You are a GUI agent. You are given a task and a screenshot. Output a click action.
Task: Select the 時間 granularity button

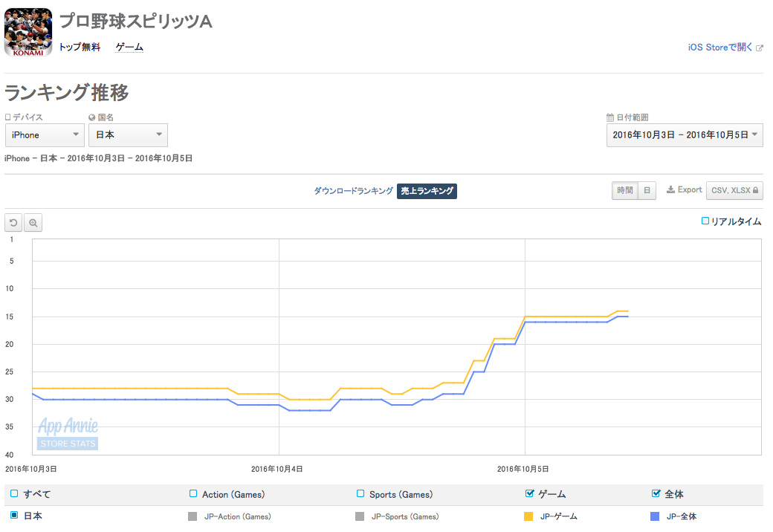coord(625,190)
